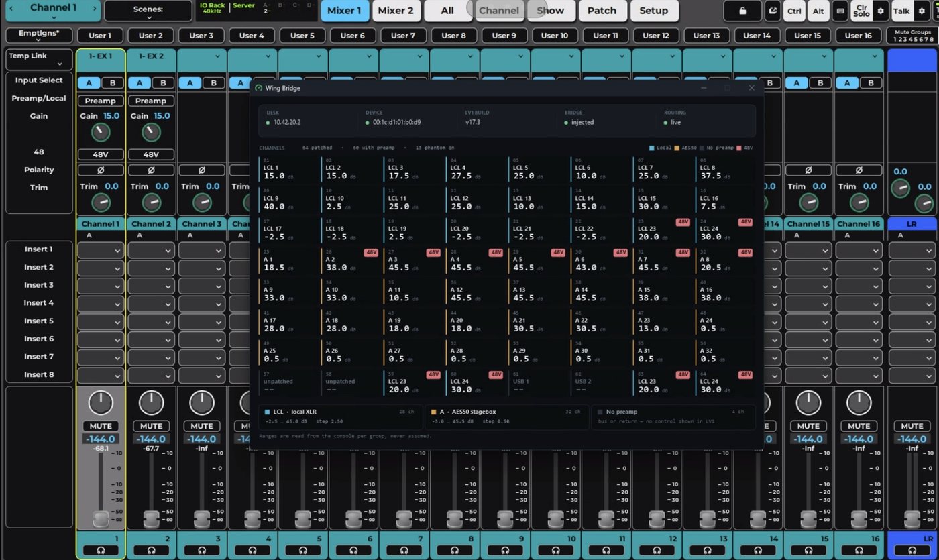This screenshot has height=560, width=939.
Task: Select input A on Channel 3
Action: pos(190,83)
